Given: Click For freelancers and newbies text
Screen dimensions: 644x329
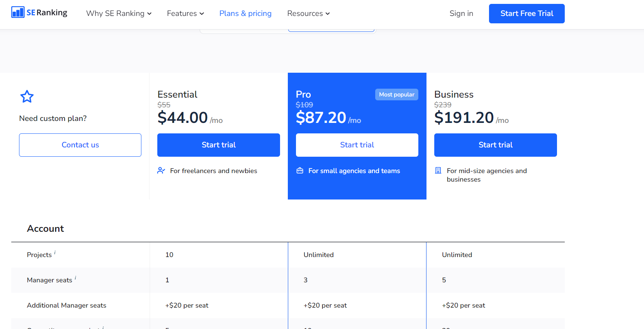Looking at the screenshot, I should 214,171.
